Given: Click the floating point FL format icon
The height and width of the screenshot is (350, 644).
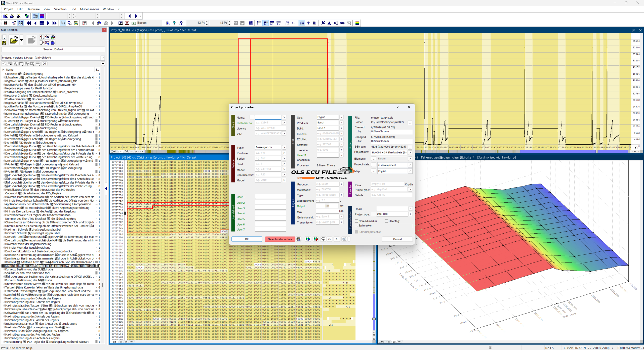Looking at the screenshot, I should (x=278, y=23).
